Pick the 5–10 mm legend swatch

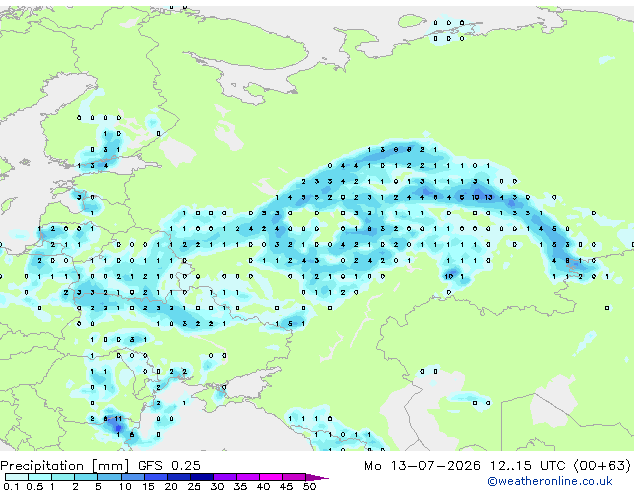[x=109, y=477]
